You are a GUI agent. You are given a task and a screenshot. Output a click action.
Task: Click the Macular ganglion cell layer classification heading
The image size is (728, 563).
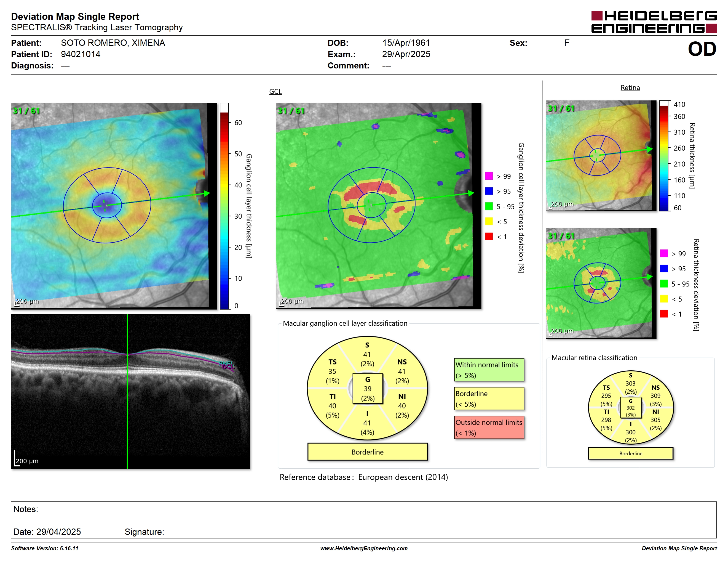pos(345,323)
